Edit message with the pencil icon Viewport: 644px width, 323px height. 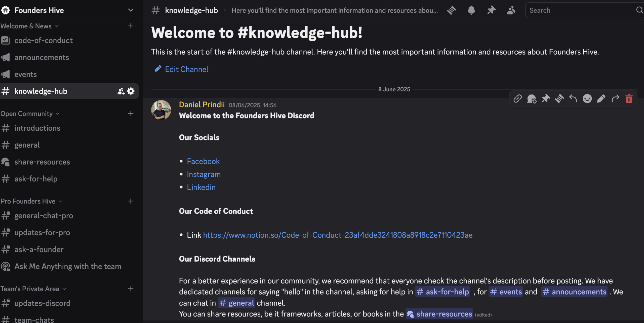click(601, 99)
